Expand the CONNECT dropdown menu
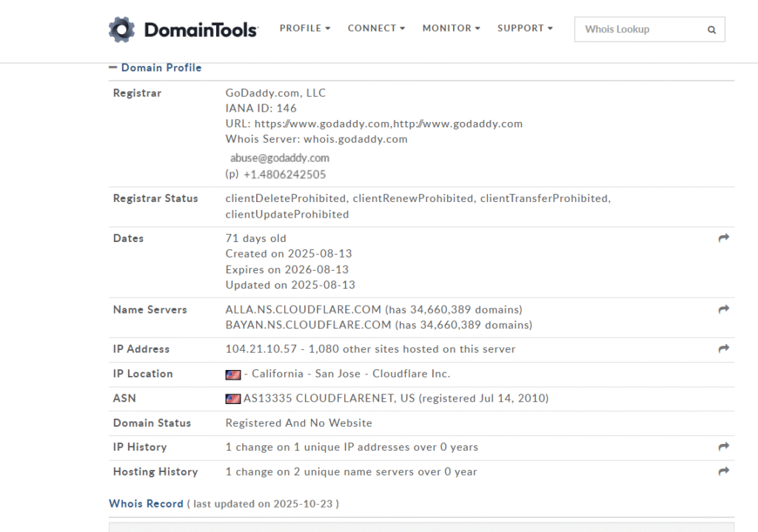The height and width of the screenshot is (532, 758). point(376,28)
